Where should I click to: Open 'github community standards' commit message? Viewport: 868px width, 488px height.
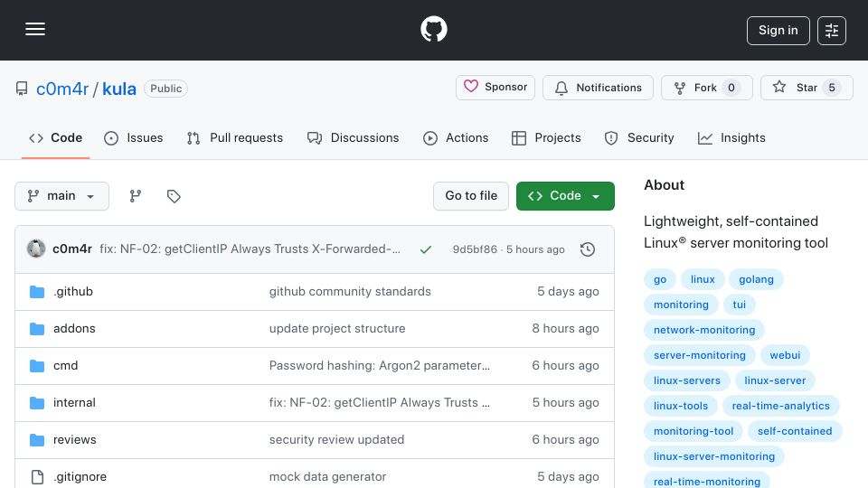[350, 292]
